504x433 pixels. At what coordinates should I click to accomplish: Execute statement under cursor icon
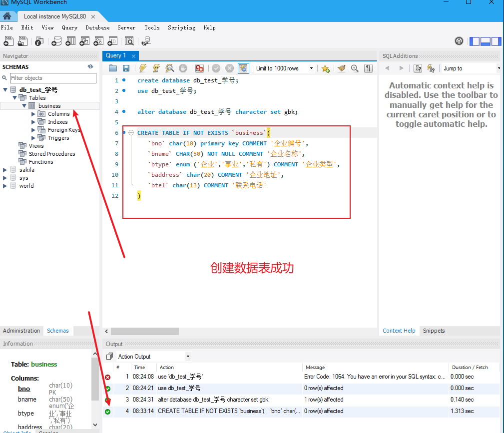(156, 68)
